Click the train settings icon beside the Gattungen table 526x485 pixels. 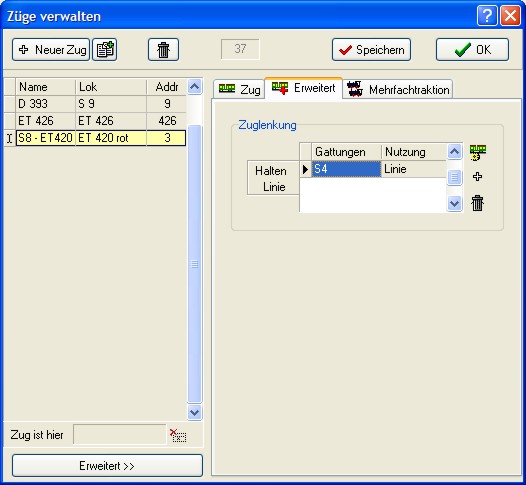pyautogui.click(x=478, y=153)
